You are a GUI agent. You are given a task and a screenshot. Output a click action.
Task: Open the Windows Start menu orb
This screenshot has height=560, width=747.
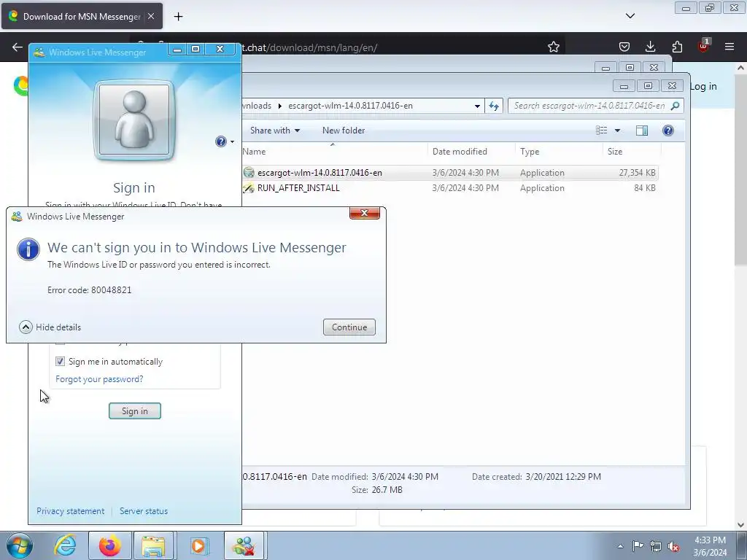pos(19,545)
